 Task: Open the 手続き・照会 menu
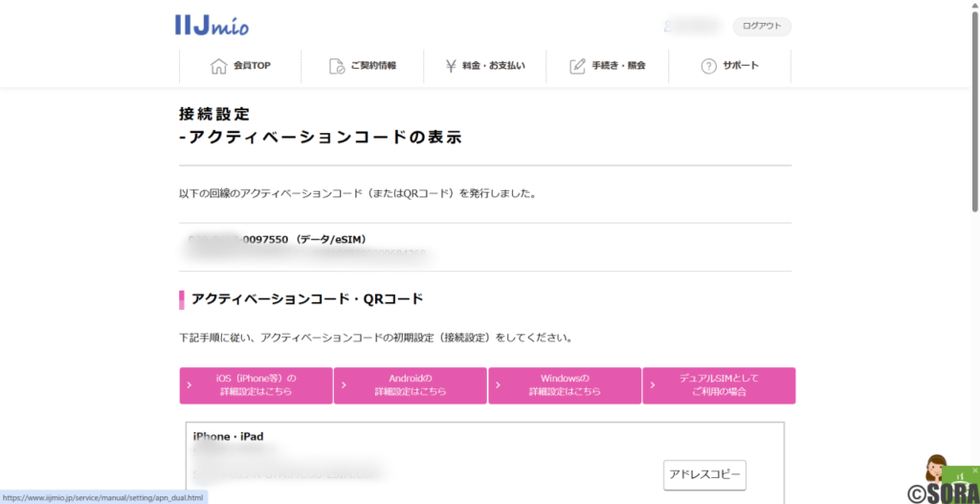[x=608, y=66]
